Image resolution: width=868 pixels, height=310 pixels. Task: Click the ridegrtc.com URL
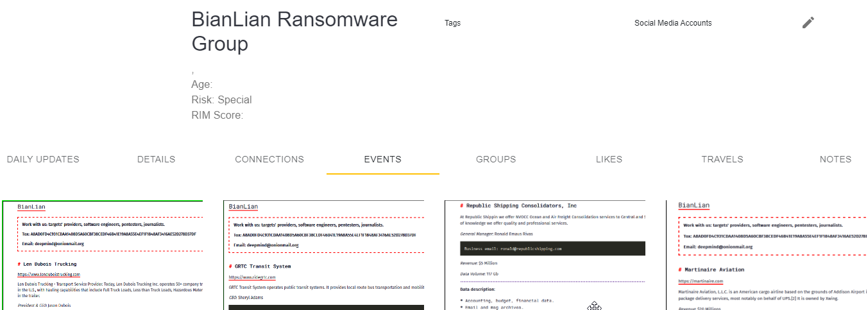click(252, 277)
